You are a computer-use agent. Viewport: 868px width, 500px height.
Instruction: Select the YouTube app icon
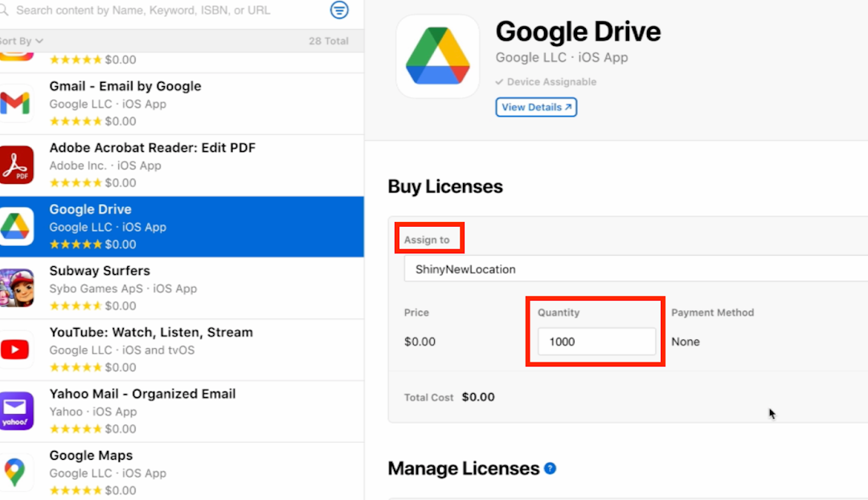coord(15,350)
